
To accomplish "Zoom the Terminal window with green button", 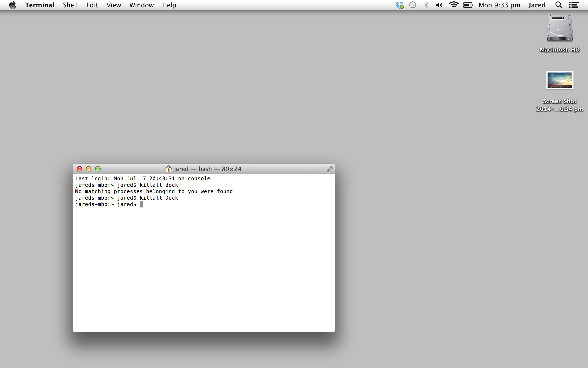I will (98, 169).
